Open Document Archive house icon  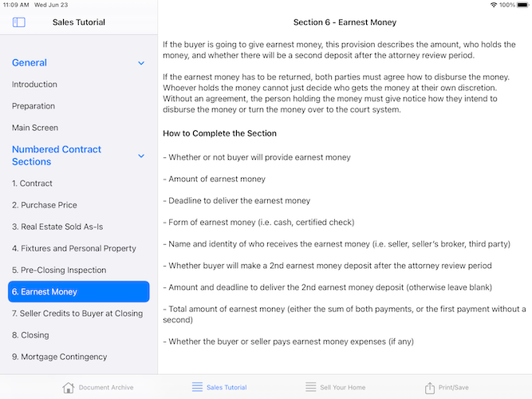tap(69, 388)
